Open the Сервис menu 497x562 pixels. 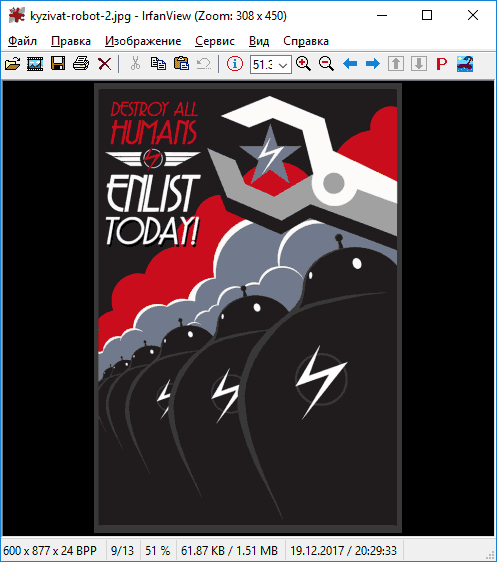(x=215, y=41)
